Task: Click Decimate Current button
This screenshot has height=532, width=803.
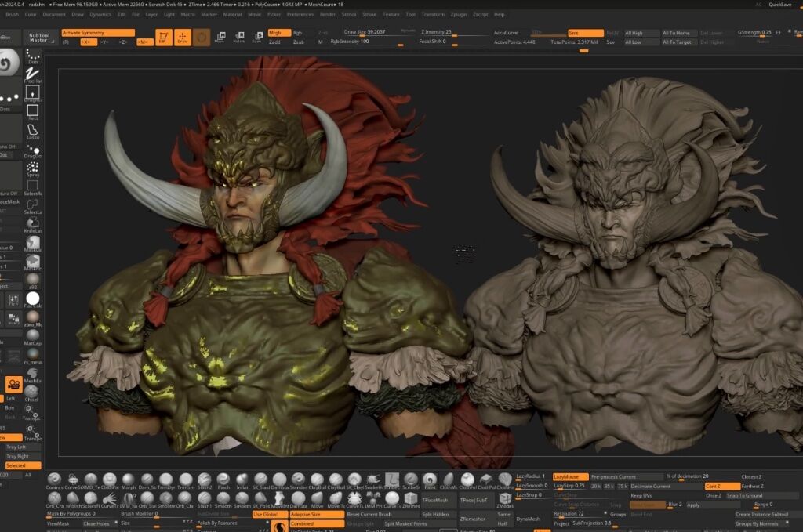Action: 665,486
